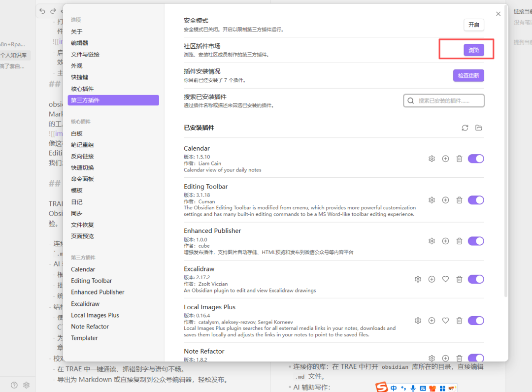
Task: Turn off Local Images Plus toggle
Action: [x=476, y=321]
